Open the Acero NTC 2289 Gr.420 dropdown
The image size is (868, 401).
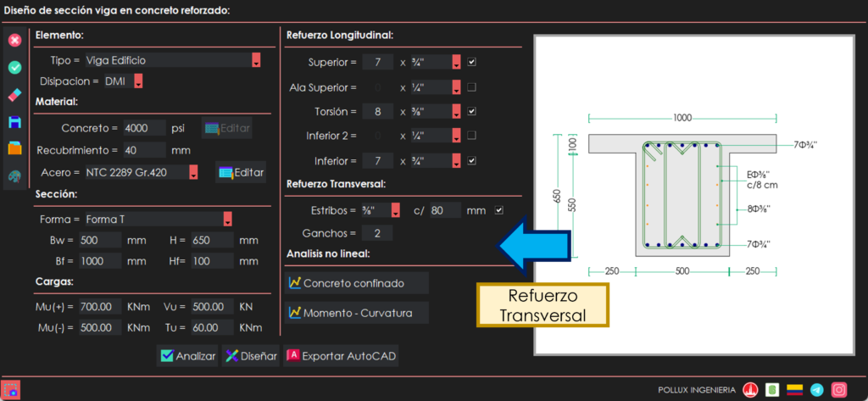point(193,172)
